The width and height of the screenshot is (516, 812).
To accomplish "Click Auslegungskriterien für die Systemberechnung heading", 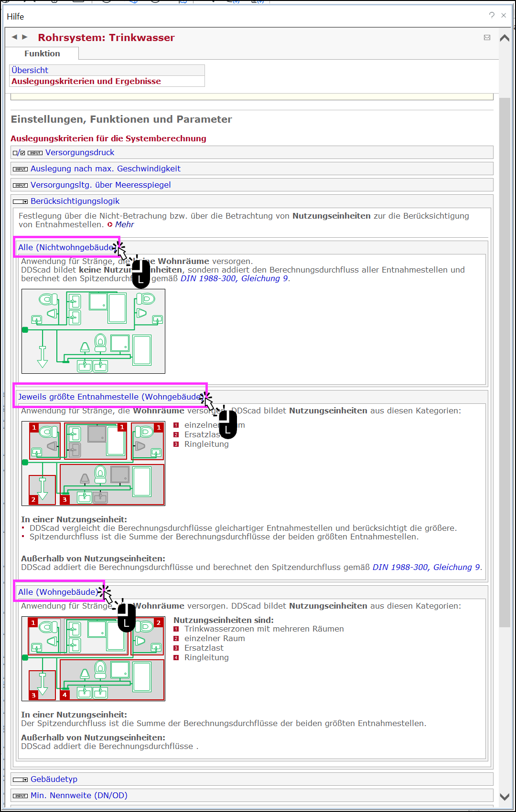I will (108, 138).
